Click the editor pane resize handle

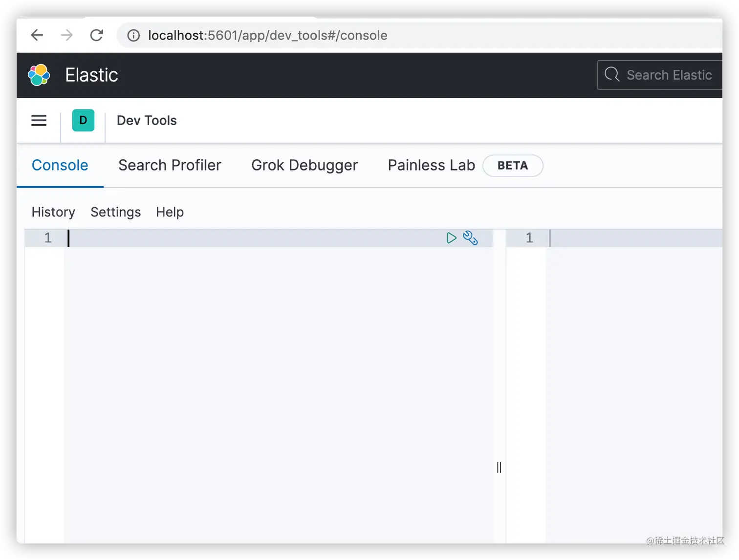[499, 468]
